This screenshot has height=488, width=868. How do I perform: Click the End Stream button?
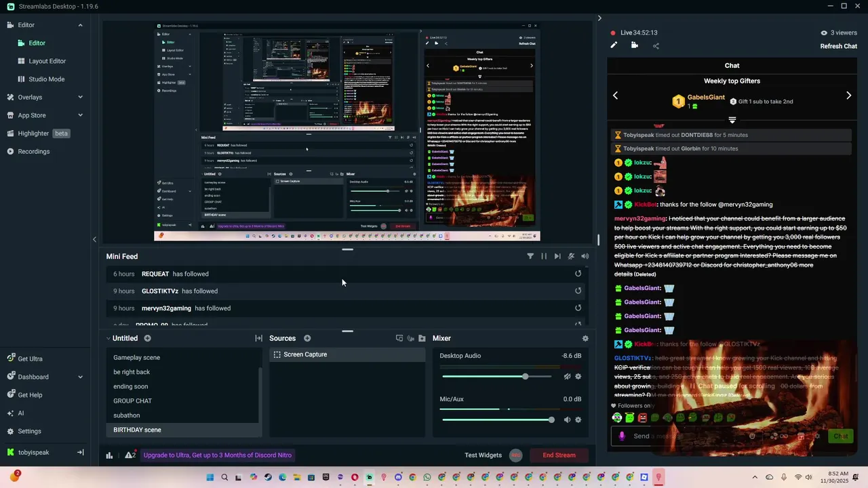click(559, 455)
